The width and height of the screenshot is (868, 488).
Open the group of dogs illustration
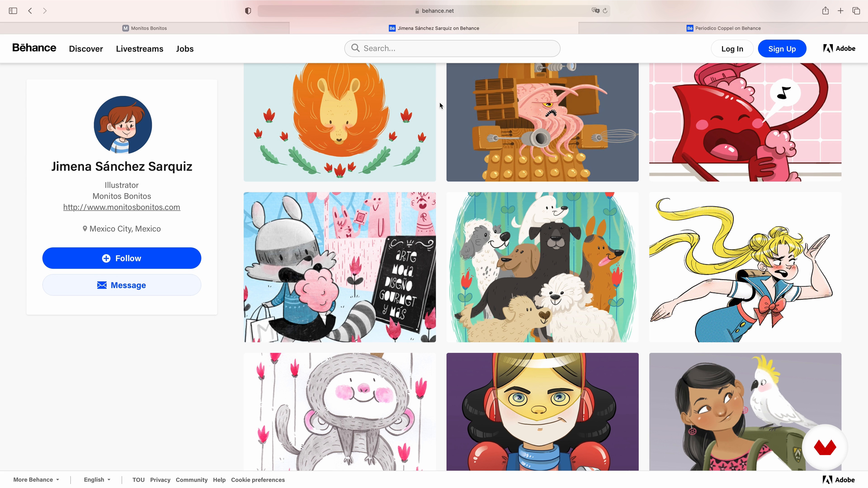[x=542, y=267]
